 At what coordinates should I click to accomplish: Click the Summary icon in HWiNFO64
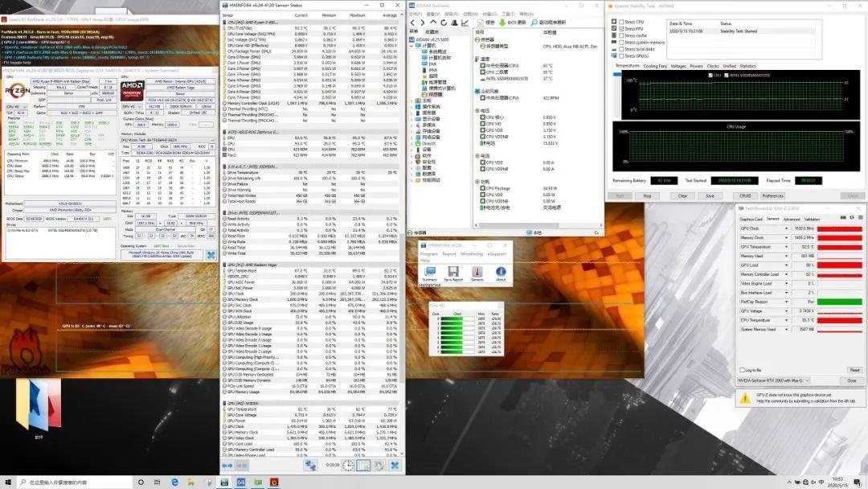(429, 271)
